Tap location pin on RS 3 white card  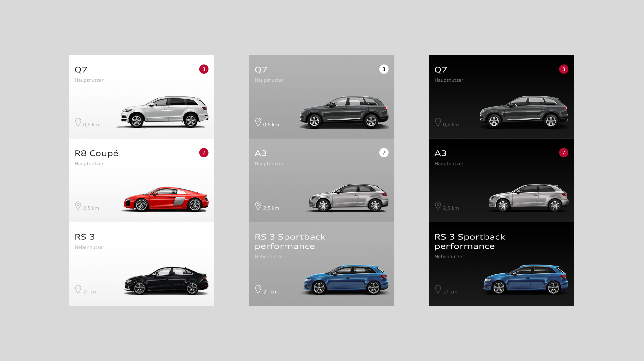(x=78, y=289)
